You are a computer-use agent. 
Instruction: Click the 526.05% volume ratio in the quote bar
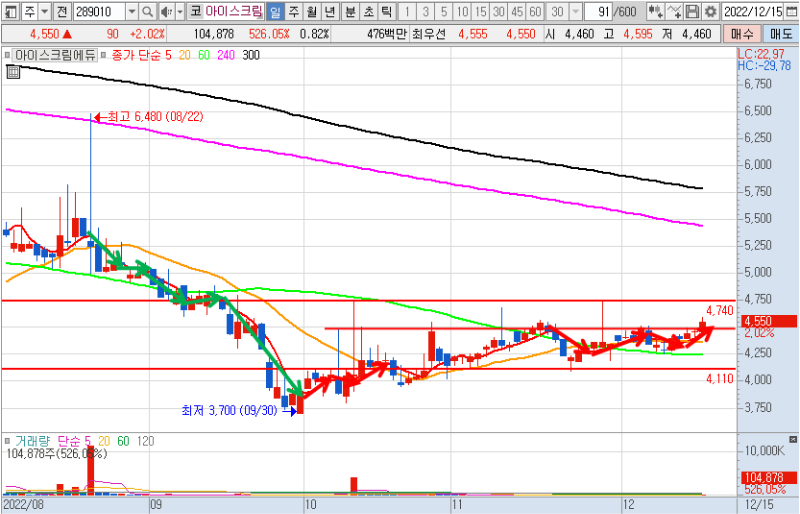269,34
